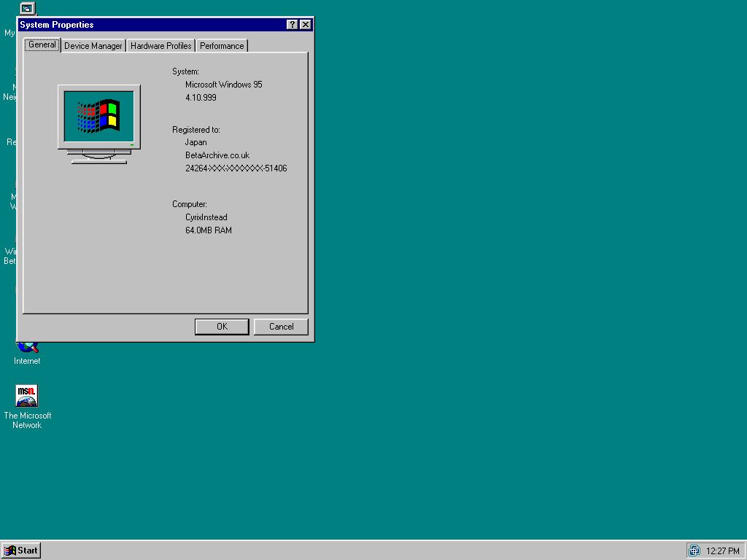Image resolution: width=747 pixels, height=560 pixels.
Task: Switch to the Device Manager tab
Action: point(93,46)
